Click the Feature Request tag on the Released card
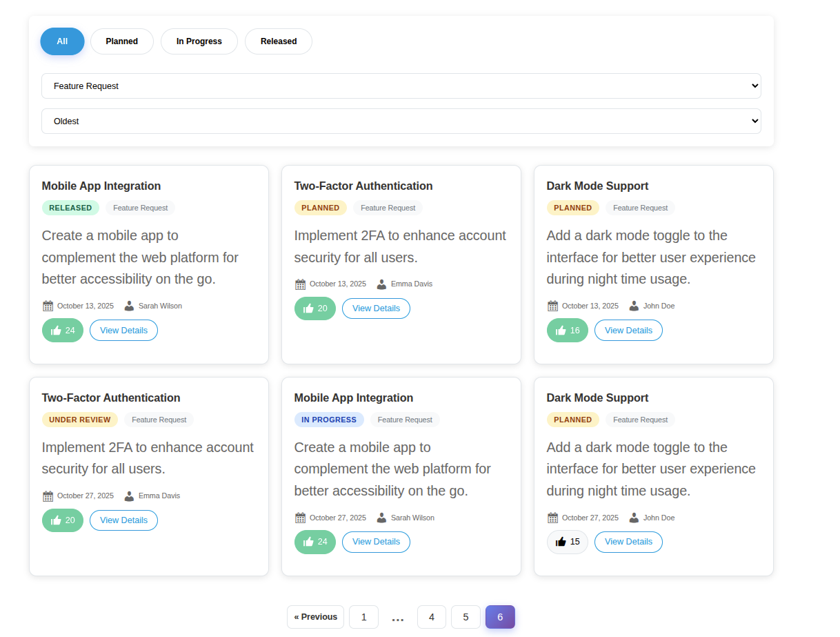The width and height of the screenshot is (840, 637). tap(141, 208)
